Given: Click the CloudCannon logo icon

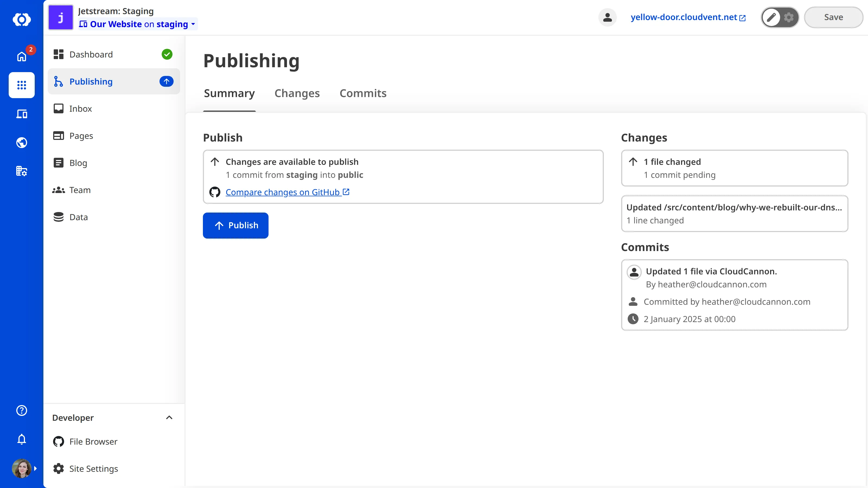Looking at the screenshot, I should coord(22,19).
